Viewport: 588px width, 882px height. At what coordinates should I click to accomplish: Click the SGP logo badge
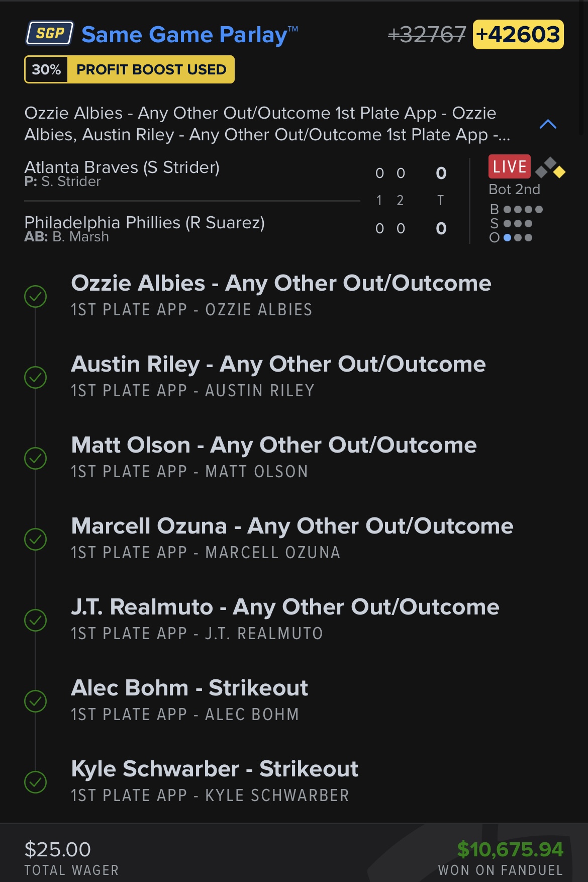(x=50, y=33)
